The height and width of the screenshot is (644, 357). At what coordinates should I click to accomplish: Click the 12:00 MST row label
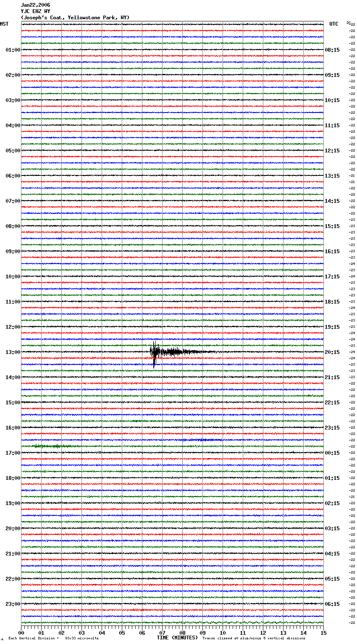13,327
